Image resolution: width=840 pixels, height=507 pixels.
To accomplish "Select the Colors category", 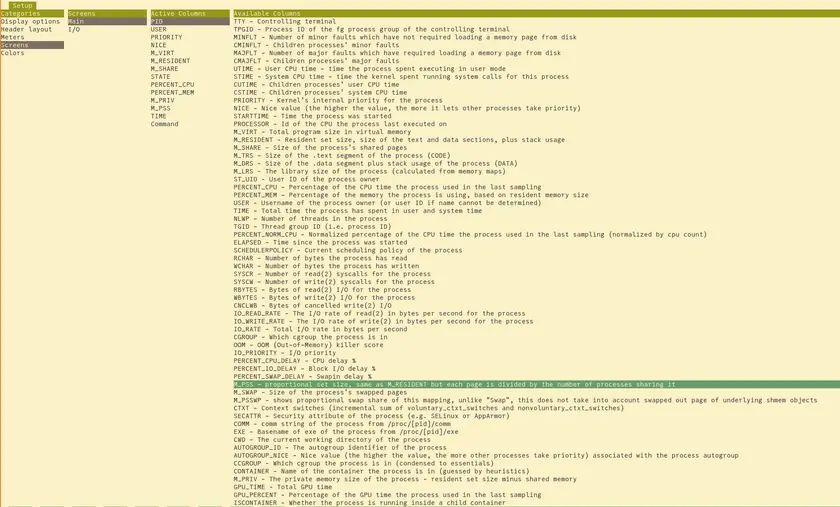I will (x=13, y=53).
